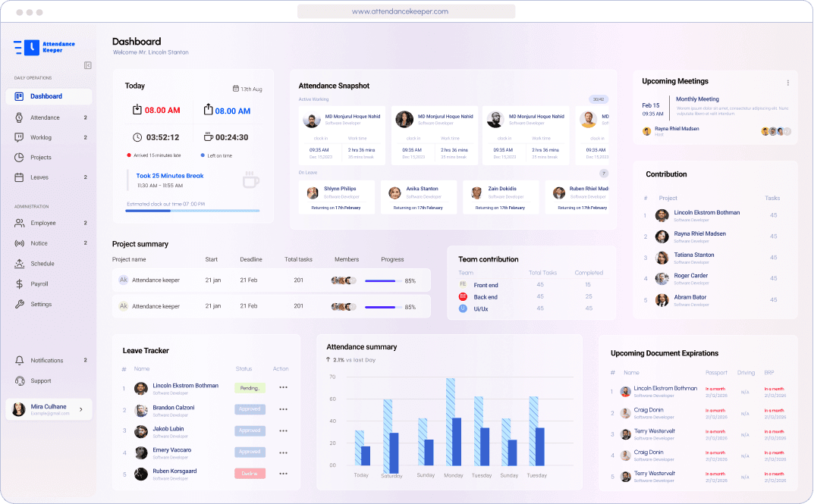Viewport: 814px width, 504px height.
Task: Open actions for Lincoln Ekstrom Bothman's leave
Action: click(x=284, y=387)
